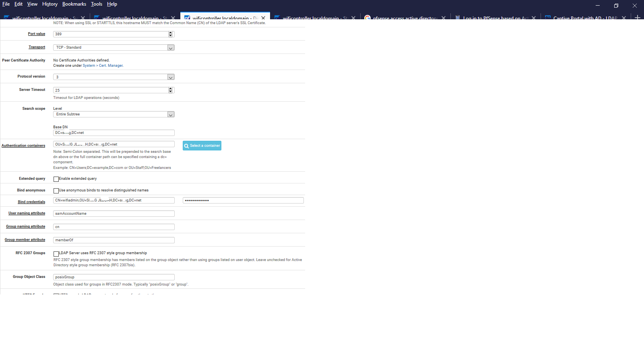Open the Bookmarks menu
Screen dimensions: 644x362
pos(74,4)
